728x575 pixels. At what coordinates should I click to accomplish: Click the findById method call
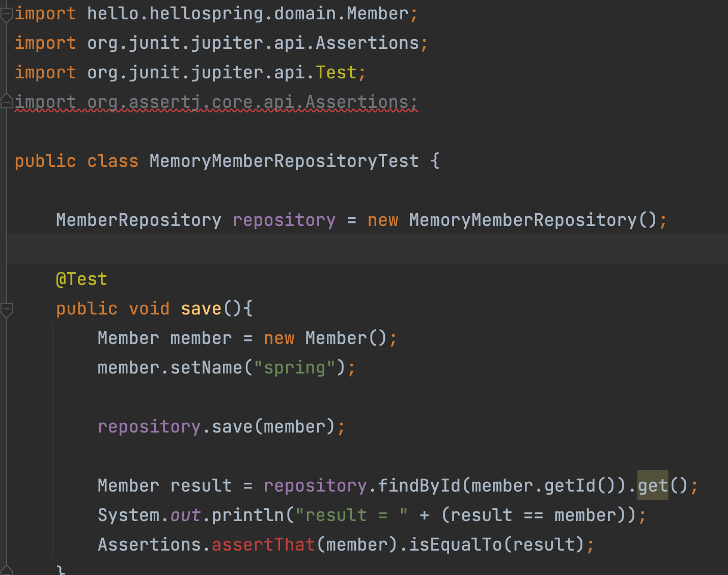click(419, 486)
